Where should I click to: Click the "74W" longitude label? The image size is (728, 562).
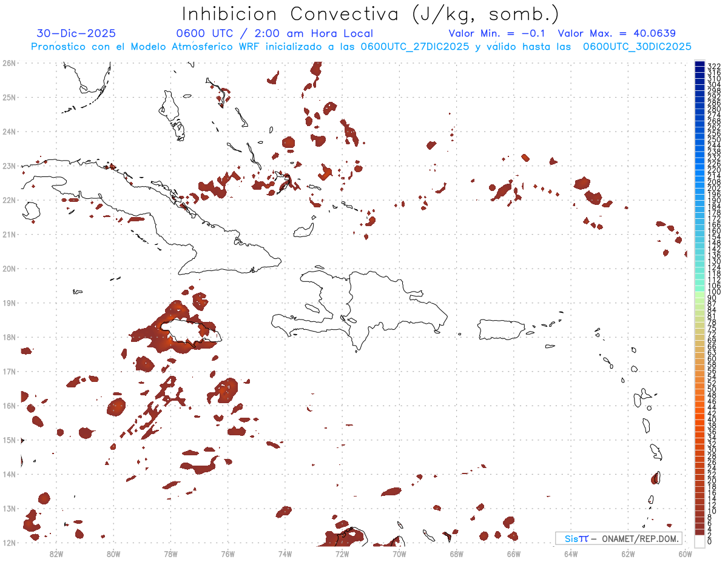(285, 553)
